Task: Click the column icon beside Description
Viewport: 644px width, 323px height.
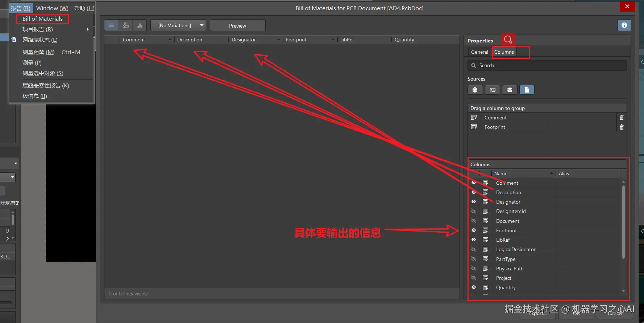Action: [x=485, y=192]
